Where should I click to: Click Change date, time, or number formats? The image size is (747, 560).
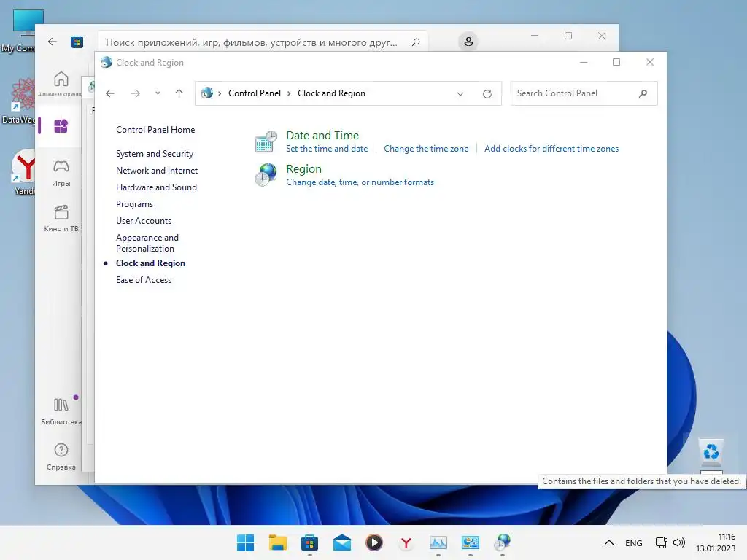coord(360,182)
